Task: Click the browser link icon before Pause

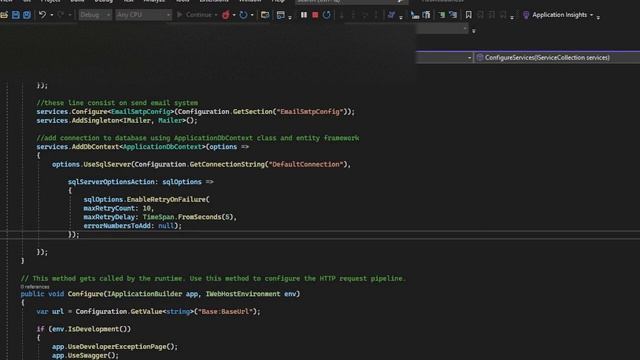Action: 265,15
